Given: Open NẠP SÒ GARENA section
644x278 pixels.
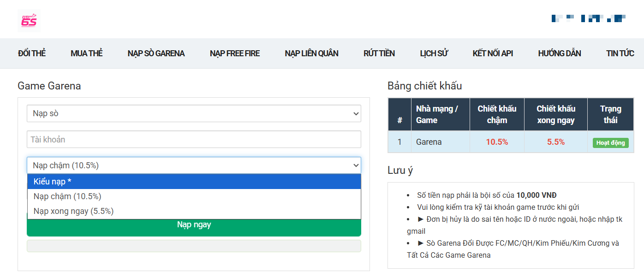Looking at the screenshot, I should (156, 53).
